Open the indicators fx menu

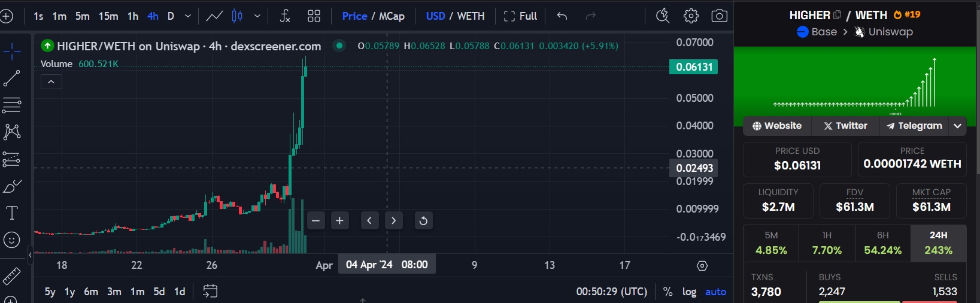coord(285,16)
